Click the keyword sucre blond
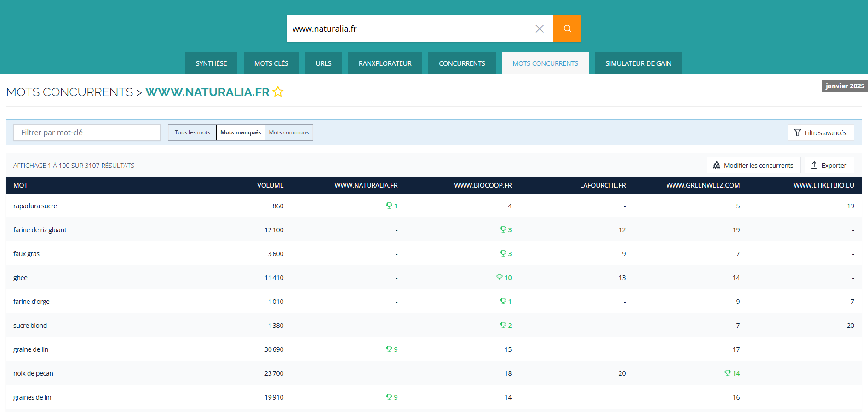Image resolution: width=868 pixels, height=412 pixels. point(30,326)
